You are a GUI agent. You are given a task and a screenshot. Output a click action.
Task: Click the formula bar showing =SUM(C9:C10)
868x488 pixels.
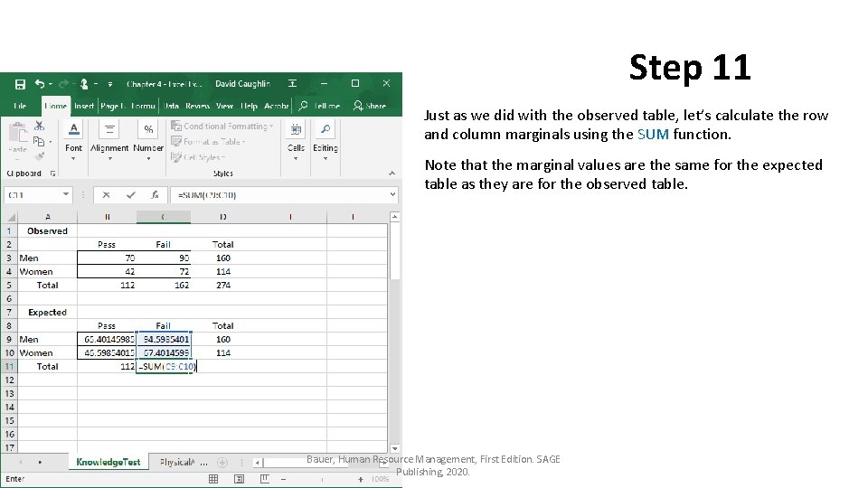click(278, 195)
